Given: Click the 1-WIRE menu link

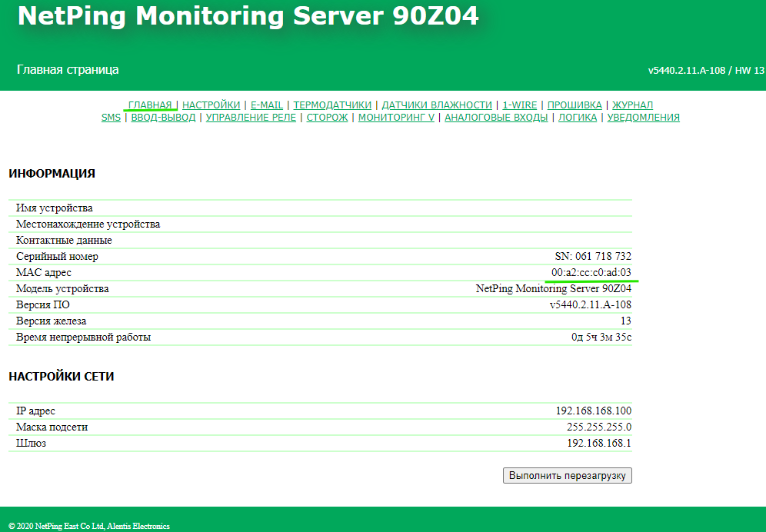Looking at the screenshot, I should click(x=520, y=105).
